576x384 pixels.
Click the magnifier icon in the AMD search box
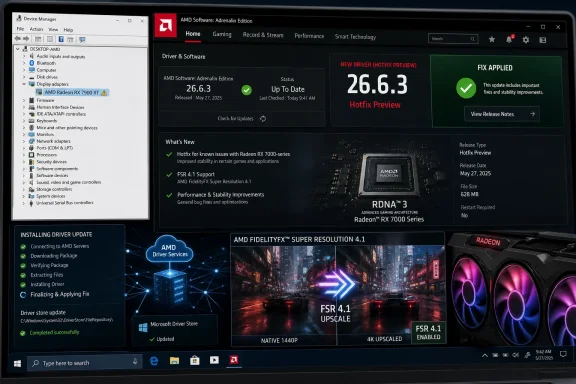(473, 39)
